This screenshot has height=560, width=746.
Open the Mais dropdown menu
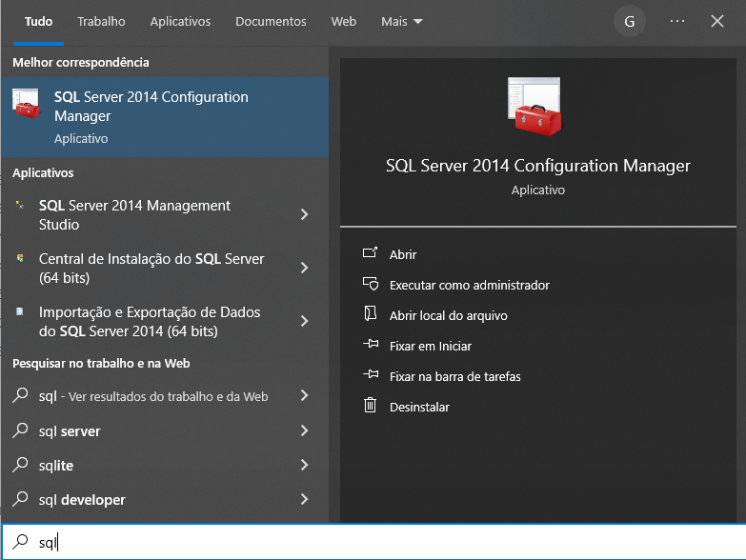[x=401, y=21]
